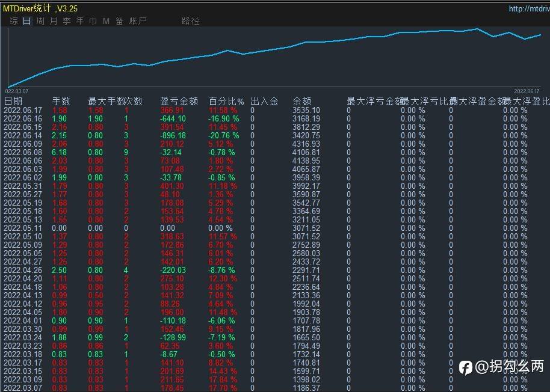Click the -110.18 loss amount

pos(173,320)
